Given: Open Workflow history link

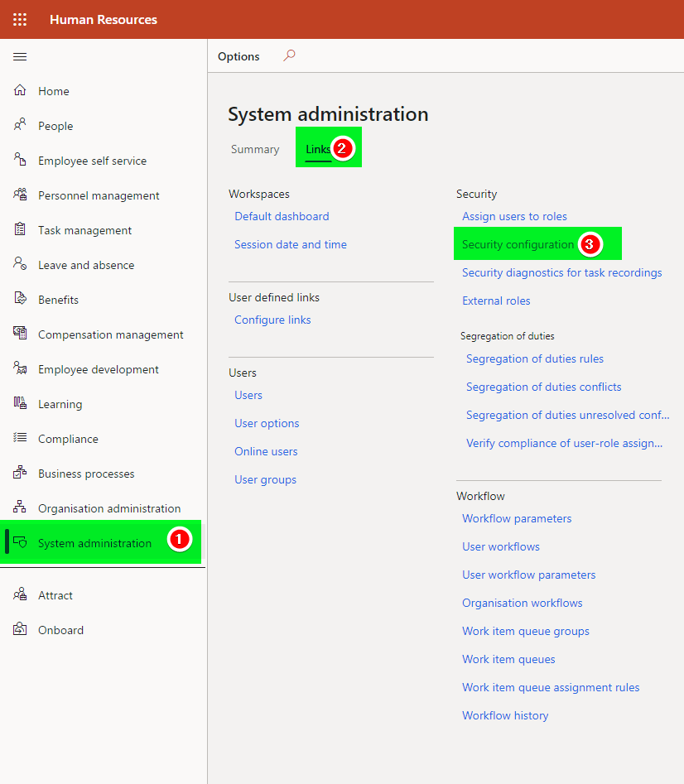Looking at the screenshot, I should 505,715.
